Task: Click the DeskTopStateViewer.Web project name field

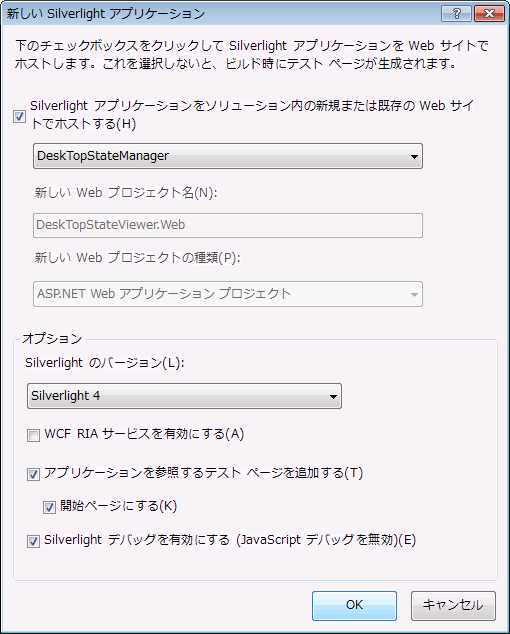Action: [228, 225]
